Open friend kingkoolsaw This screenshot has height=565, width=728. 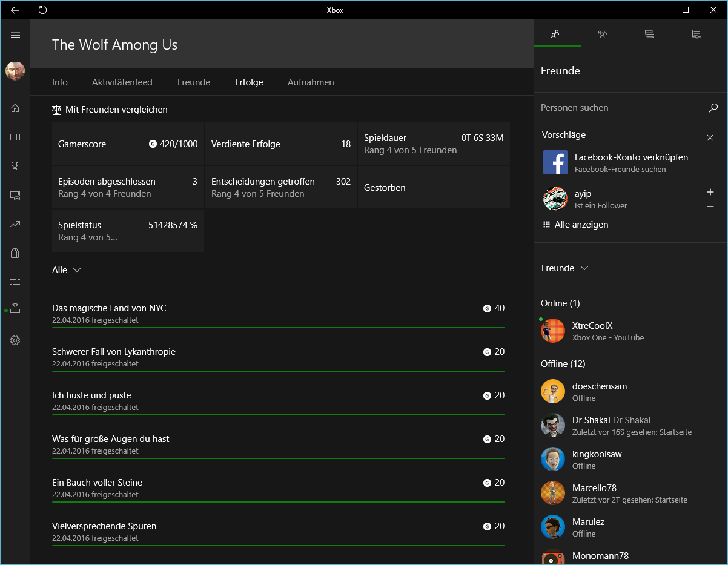point(630,459)
